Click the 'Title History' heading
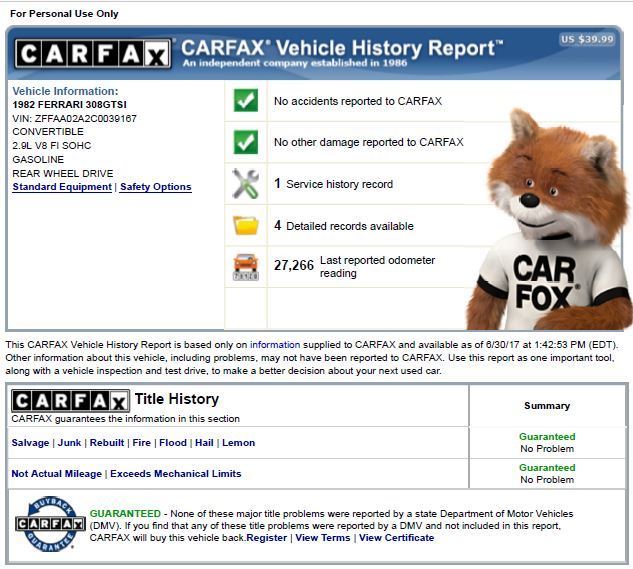 [x=177, y=399]
